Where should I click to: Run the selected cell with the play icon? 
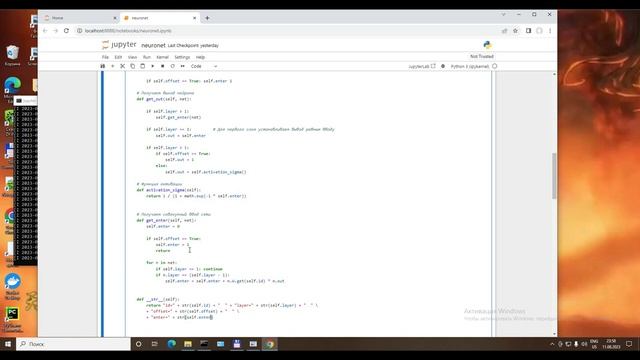pyautogui.click(x=153, y=66)
